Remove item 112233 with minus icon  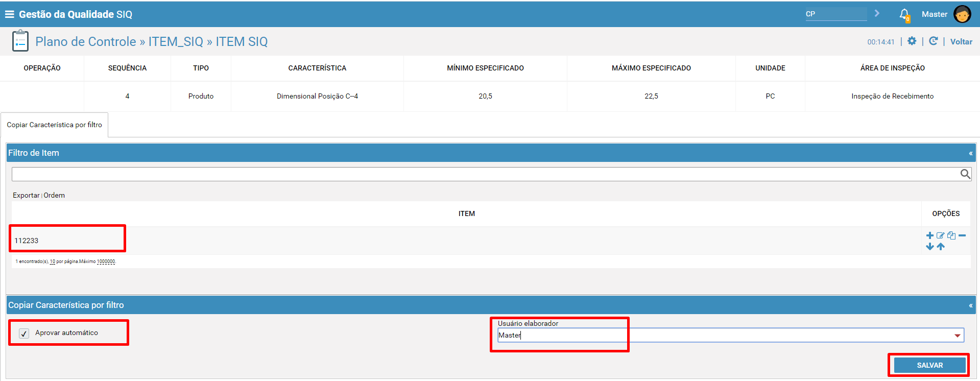[x=962, y=235]
